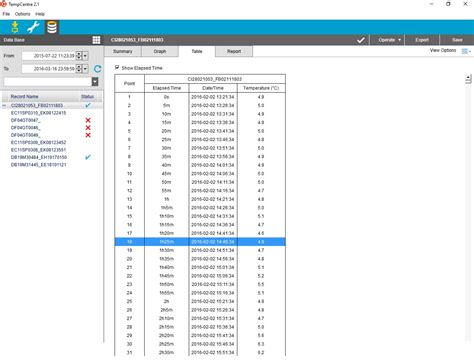The height and width of the screenshot is (363, 474).
Task: Select the wrench configuration tool icon
Action: click(x=33, y=27)
